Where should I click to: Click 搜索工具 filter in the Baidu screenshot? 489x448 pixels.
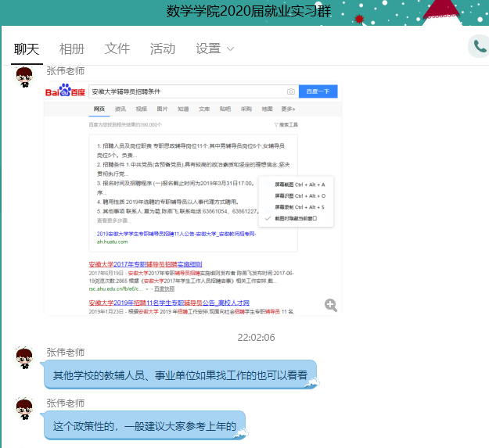286,125
